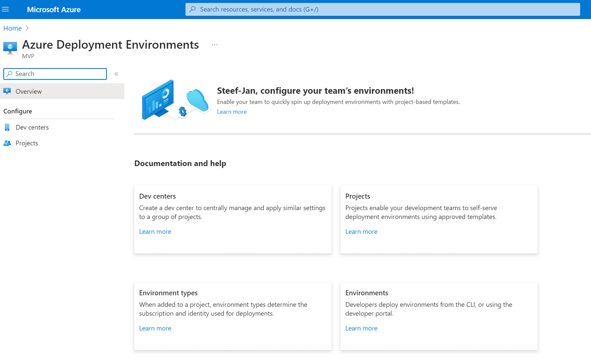Click the Configure section heading
This screenshot has height=364, width=591.
pyautogui.click(x=18, y=111)
